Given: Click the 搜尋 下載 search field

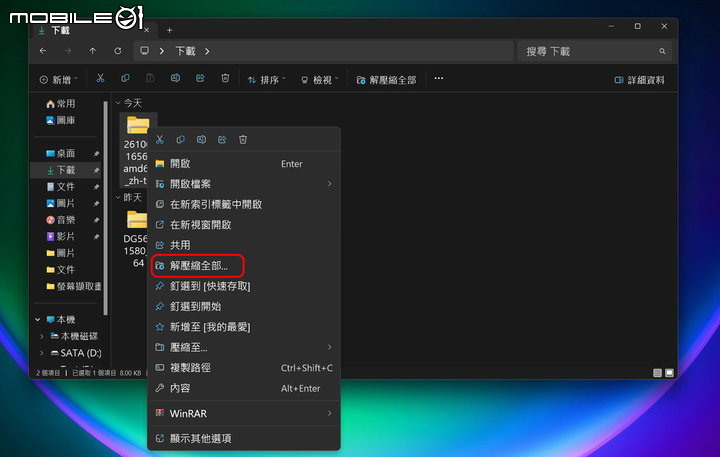Looking at the screenshot, I should (595, 51).
